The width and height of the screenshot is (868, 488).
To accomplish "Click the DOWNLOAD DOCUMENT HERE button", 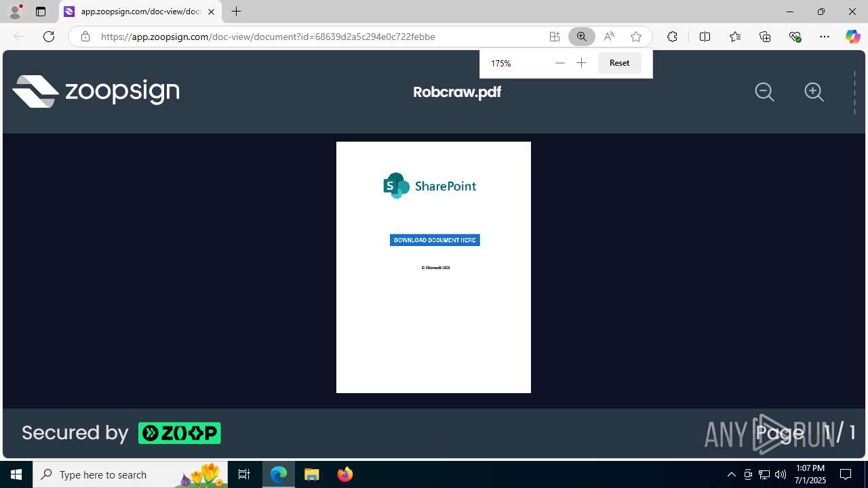I will click(435, 240).
